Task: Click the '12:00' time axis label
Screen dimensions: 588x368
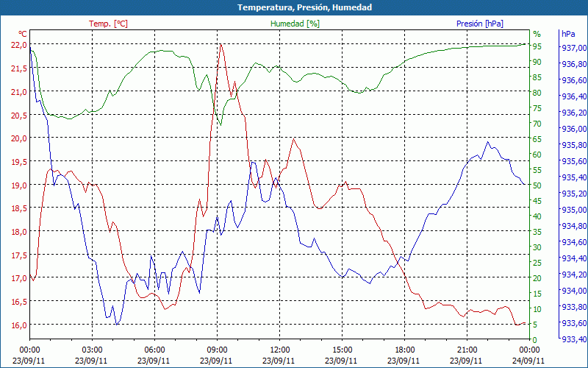Action: click(279, 350)
